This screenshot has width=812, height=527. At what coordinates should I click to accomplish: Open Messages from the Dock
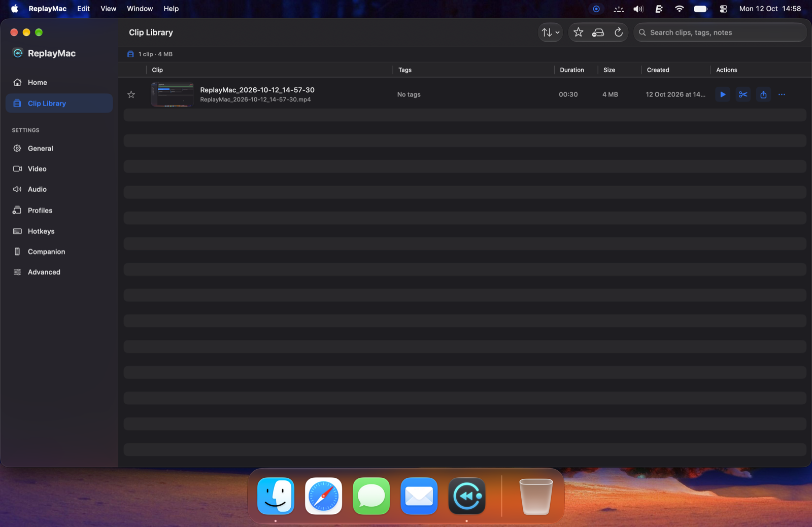click(x=371, y=496)
